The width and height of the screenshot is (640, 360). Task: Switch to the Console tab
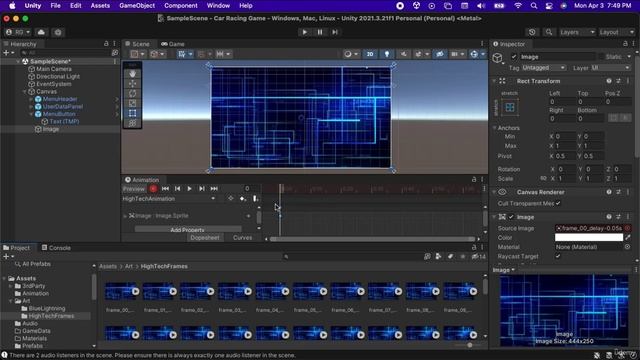pos(56,248)
